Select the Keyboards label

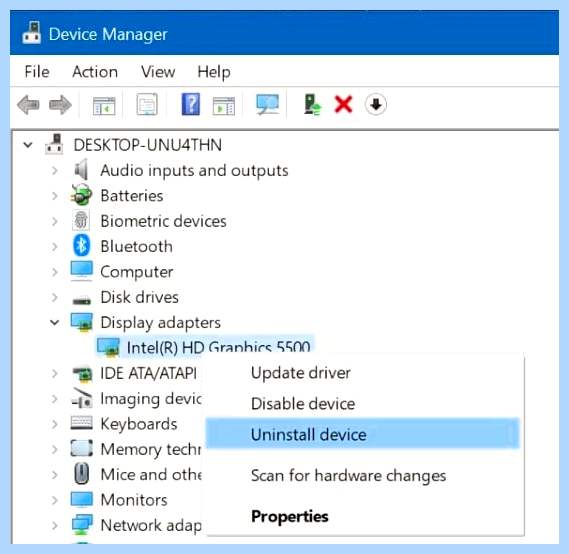139,424
